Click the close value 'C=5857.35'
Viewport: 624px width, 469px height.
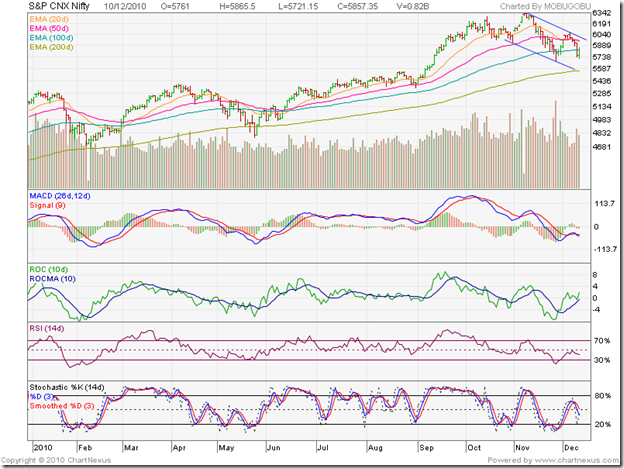coord(357,6)
